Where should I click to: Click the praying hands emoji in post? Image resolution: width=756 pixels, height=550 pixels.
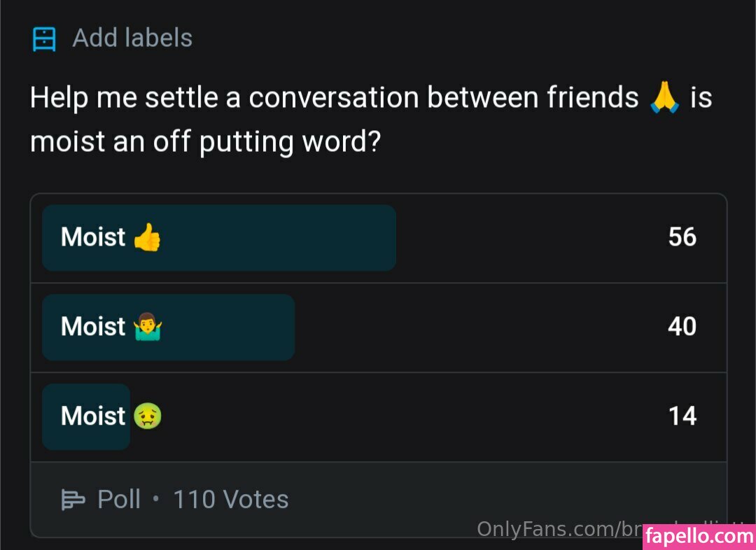664,98
